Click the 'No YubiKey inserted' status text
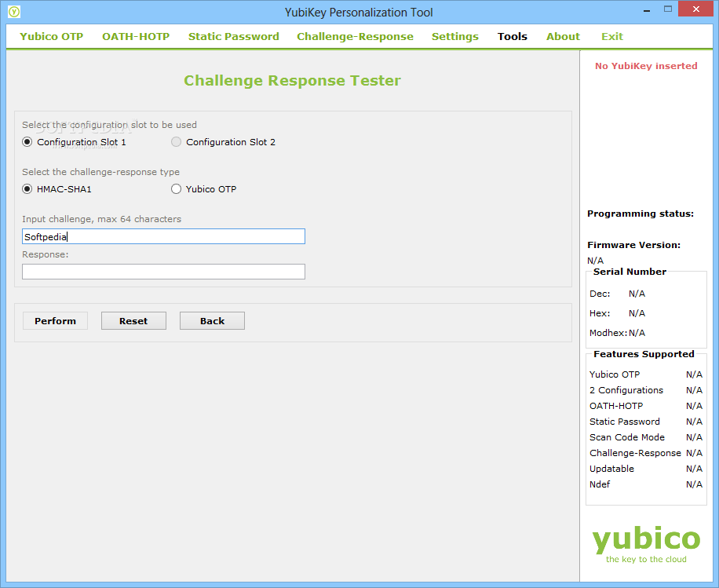 (x=646, y=66)
